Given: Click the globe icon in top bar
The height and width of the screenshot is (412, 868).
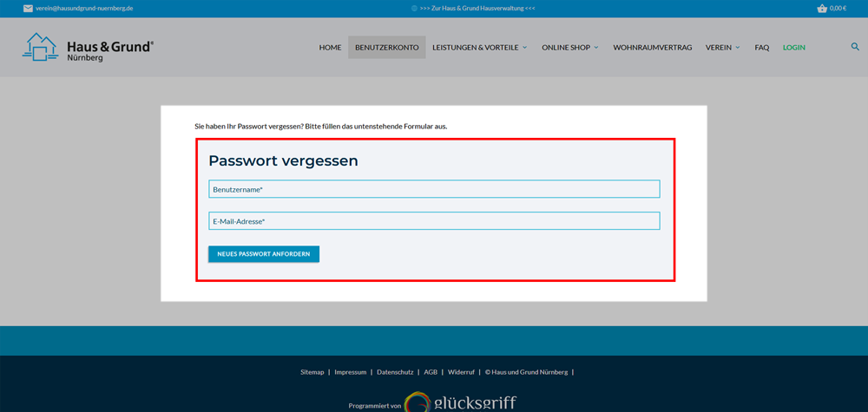Looking at the screenshot, I should 414,8.
